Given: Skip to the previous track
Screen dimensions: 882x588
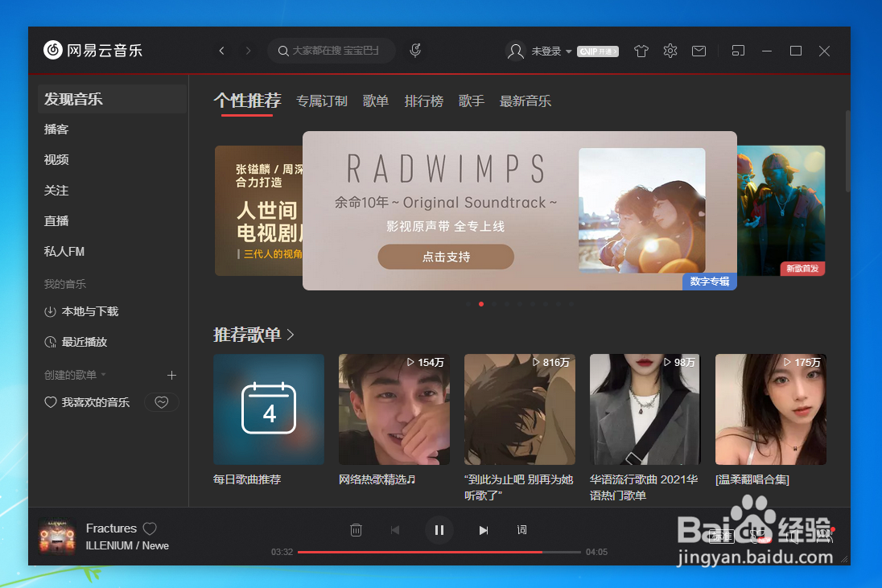Looking at the screenshot, I should 395,530.
